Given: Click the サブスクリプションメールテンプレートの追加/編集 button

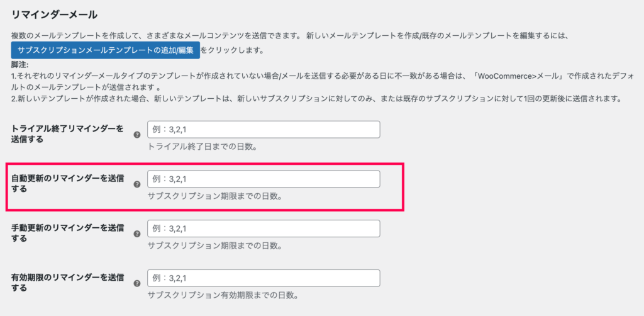Looking at the screenshot, I should click(106, 50).
